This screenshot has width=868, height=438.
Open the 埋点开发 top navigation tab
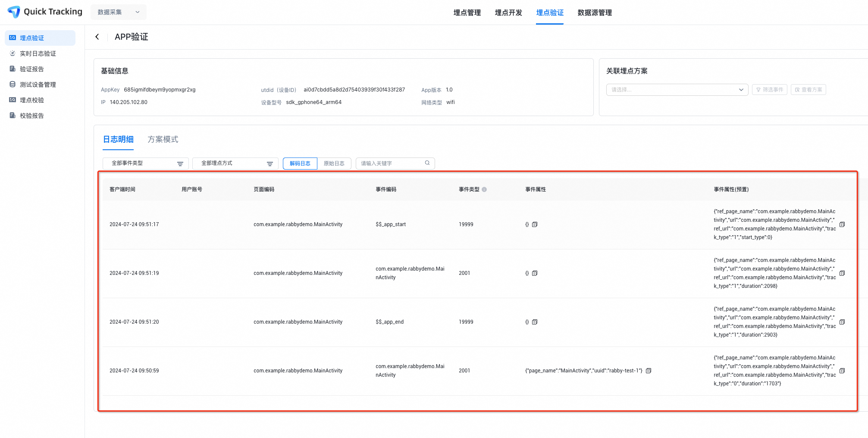[508, 13]
